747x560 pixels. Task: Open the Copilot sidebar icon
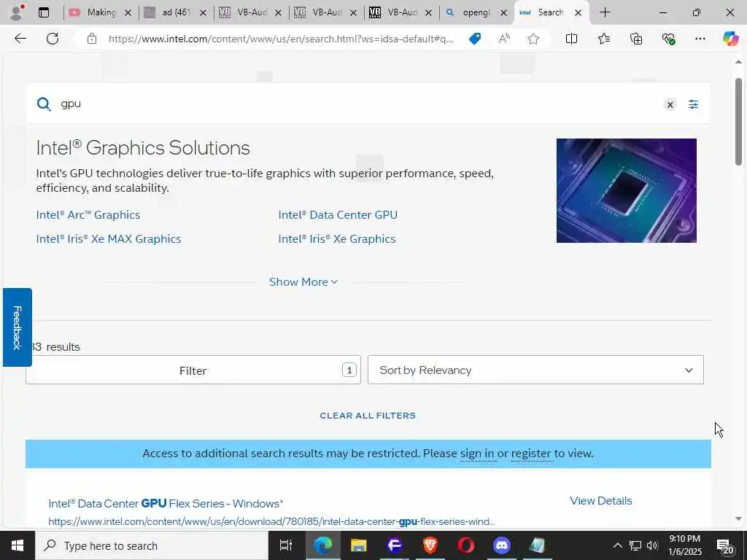pos(730,39)
